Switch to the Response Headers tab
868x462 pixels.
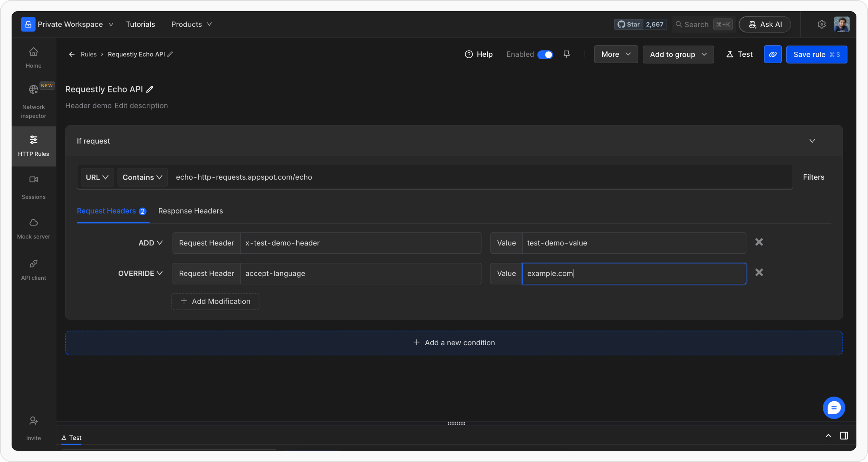pos(190,211)
